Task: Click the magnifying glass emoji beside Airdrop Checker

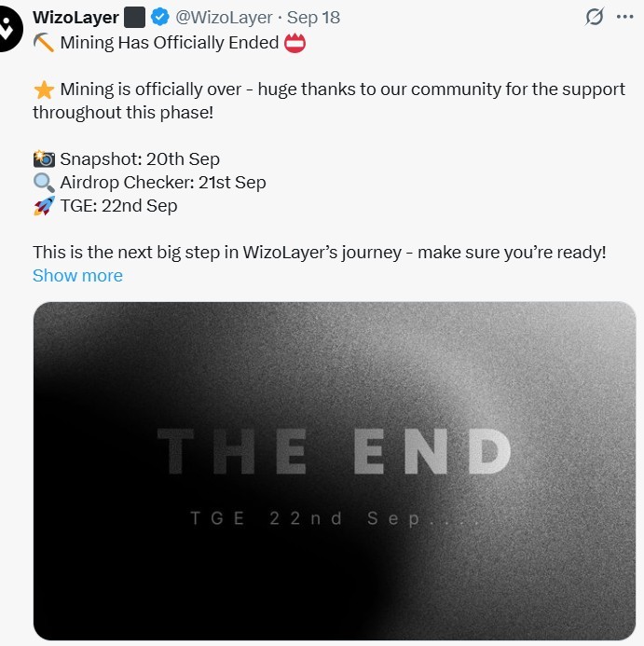Action: tap(44, 183)
